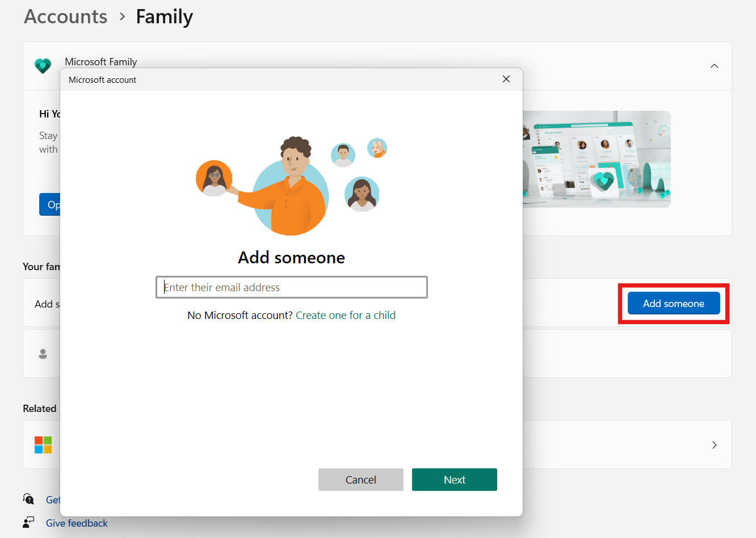The height and width of the screenshot is (538, 756).
Task: Click the Next button in the dialog
Action: [x=454, y=480]
